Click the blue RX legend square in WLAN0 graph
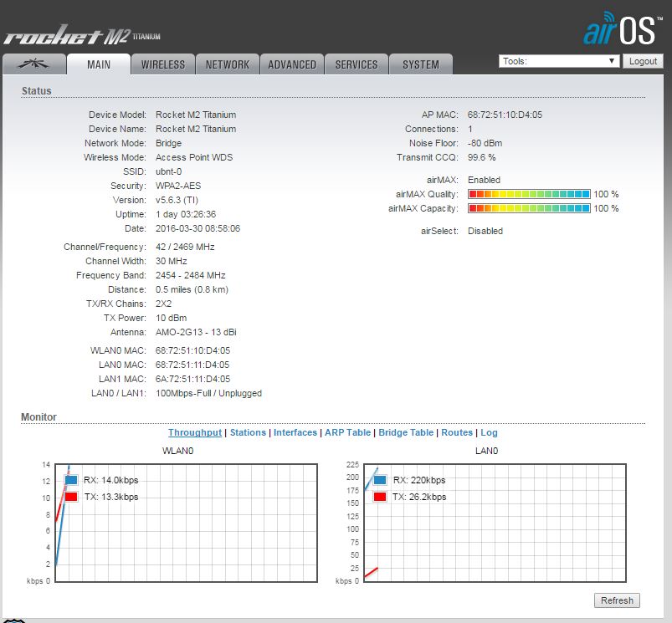The width and height of the screenshot is (672, 623). pos(71,480)
